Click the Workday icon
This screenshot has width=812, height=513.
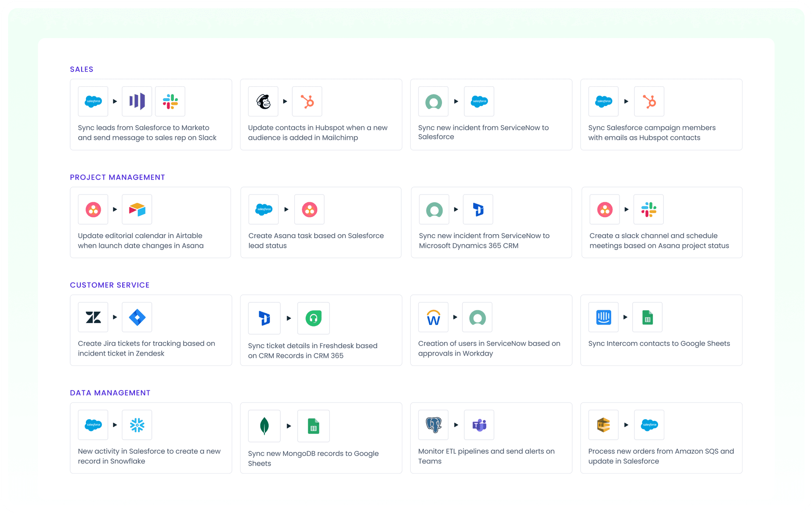433,317
